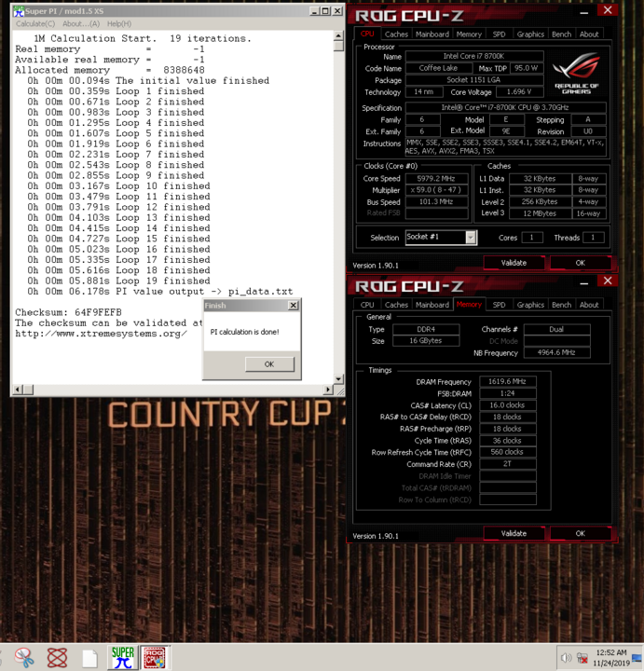The image size is (644, 671).
Task: Switch to Bench tab in lower CPU-Z
Action: click(561, 305)
